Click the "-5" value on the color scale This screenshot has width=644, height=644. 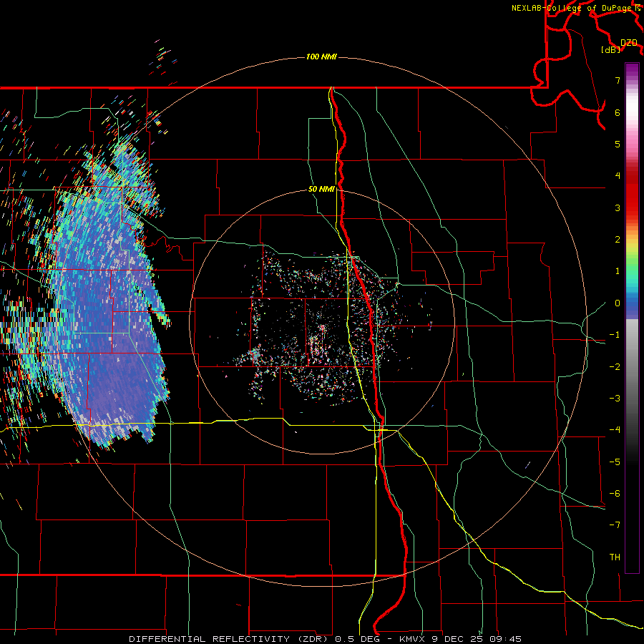pos(615,462)
